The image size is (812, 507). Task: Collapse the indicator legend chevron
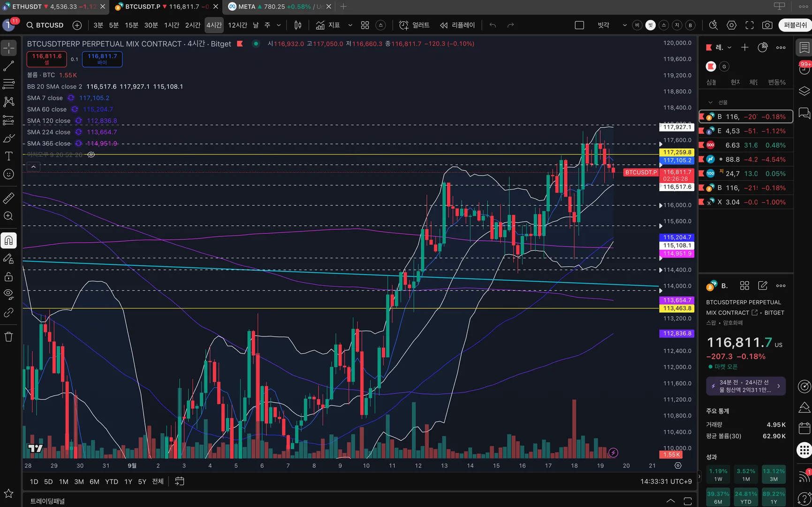33,167
